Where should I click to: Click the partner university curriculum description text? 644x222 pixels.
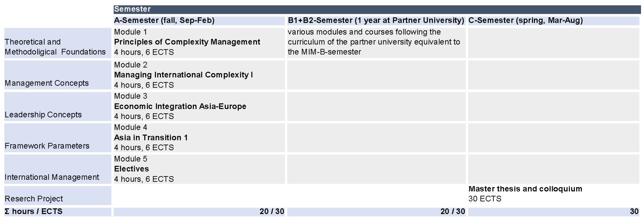pos(374,42)
